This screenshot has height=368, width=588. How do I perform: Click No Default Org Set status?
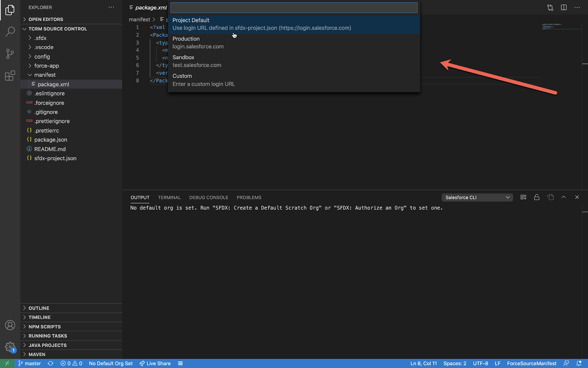pyautogui.click(x=111, y=363)
